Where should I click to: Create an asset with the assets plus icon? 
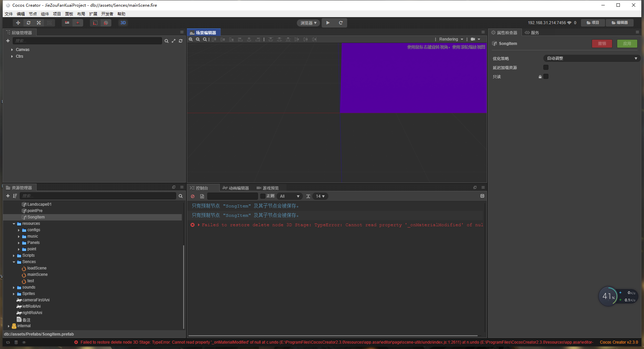point(8,196)
